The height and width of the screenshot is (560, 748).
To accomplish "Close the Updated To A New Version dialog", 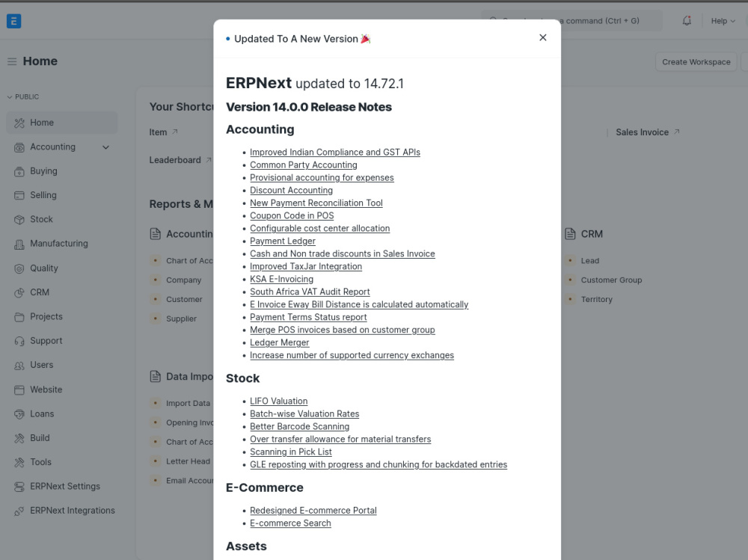I will coord(543,37).
